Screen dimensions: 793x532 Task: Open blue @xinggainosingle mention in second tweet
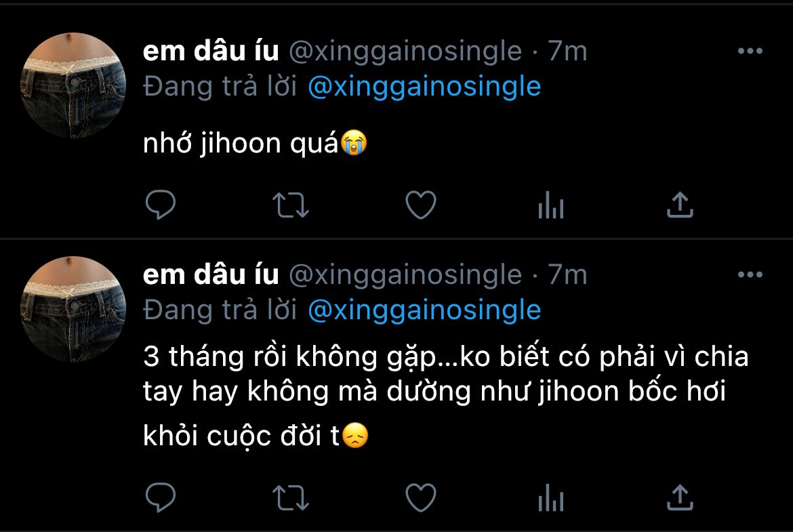click(x=424, y=310)
